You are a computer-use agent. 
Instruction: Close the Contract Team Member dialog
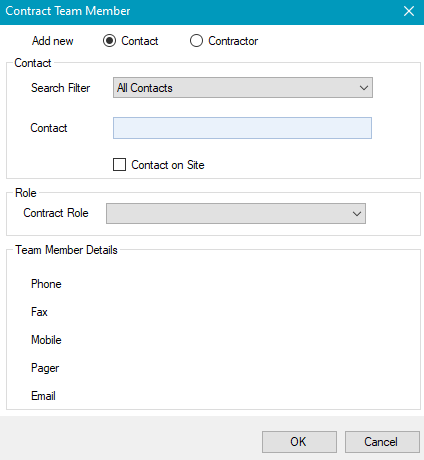(409, 11)
